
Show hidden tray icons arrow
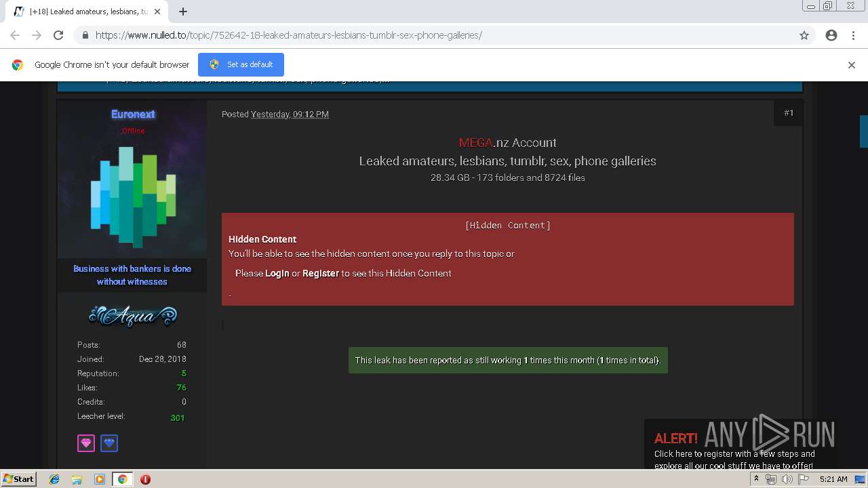757,479
